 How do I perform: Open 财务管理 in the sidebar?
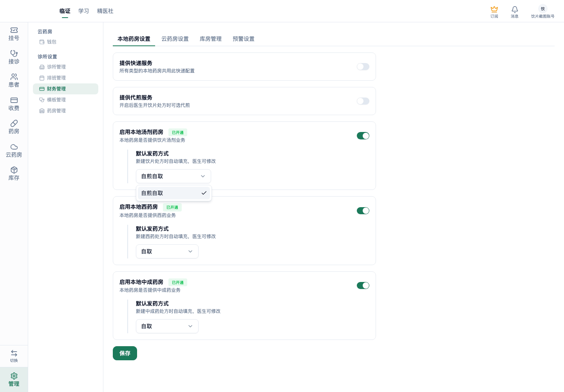click(65, 89)
